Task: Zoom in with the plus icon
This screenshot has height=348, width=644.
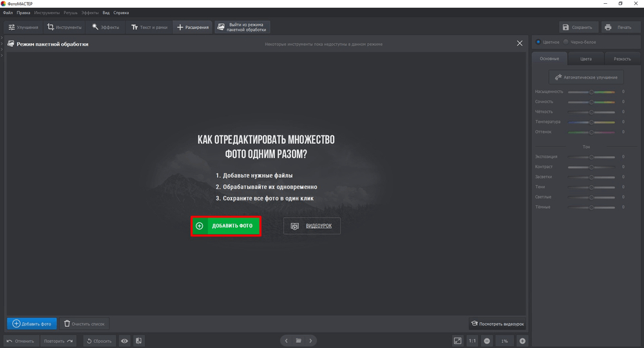Action: tap(522, 341)
